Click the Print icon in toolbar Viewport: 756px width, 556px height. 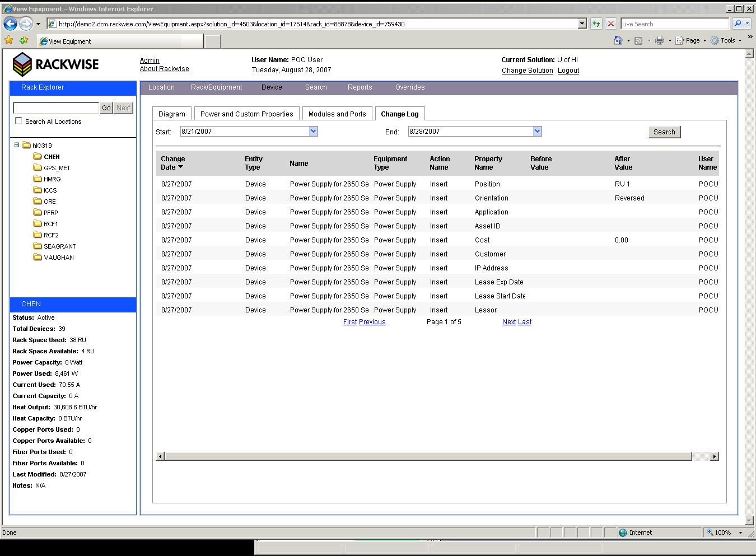tap(660, 40)
